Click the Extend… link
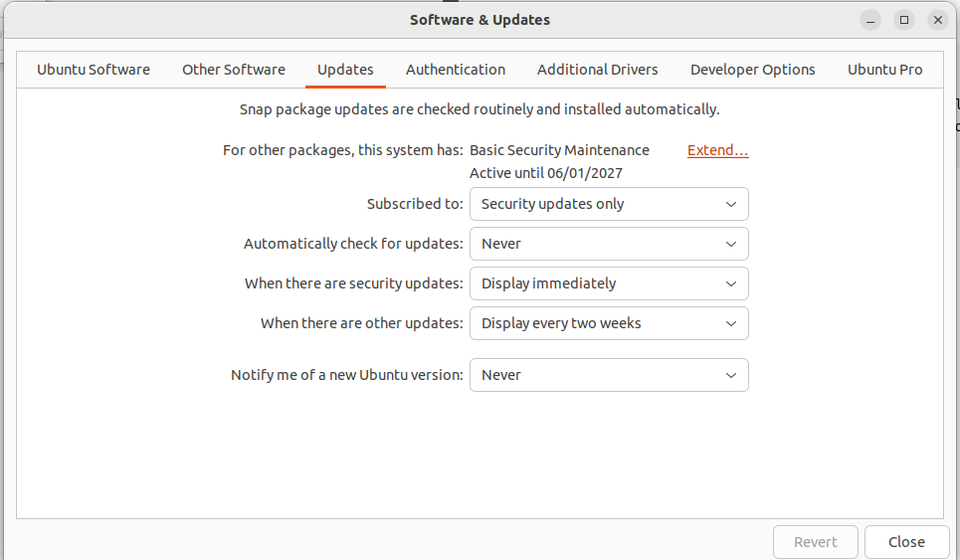960x560 pixels. [717, 150]
